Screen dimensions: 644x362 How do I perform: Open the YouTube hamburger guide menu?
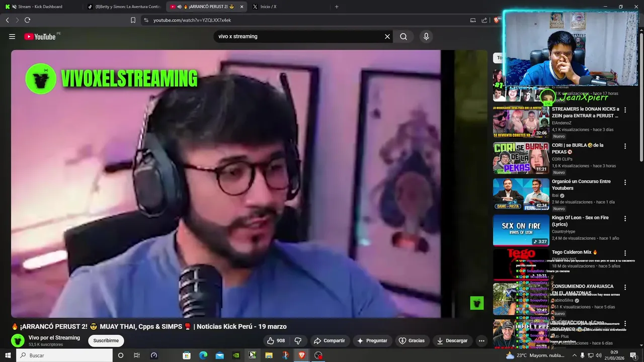[12, 36]
